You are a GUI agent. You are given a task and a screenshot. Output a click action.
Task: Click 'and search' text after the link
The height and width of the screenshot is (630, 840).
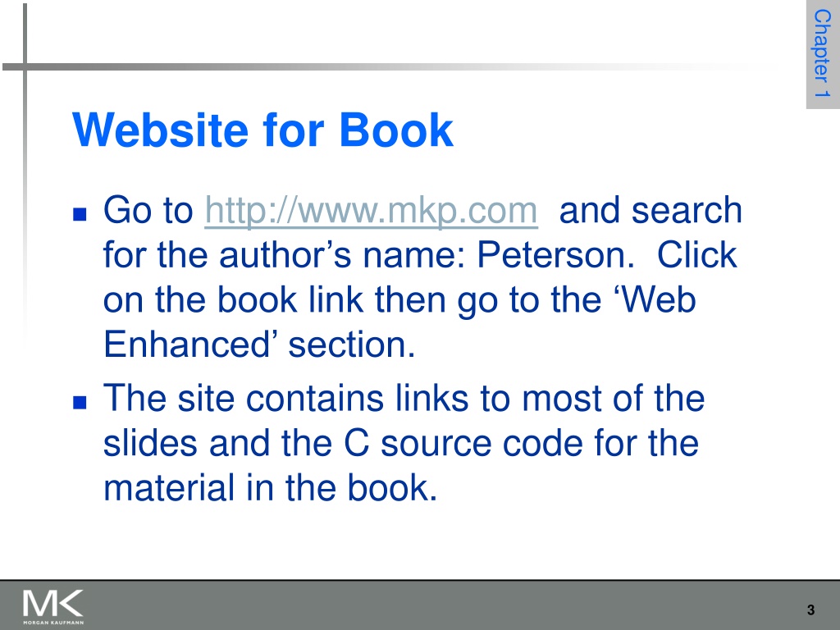point(651,210)
